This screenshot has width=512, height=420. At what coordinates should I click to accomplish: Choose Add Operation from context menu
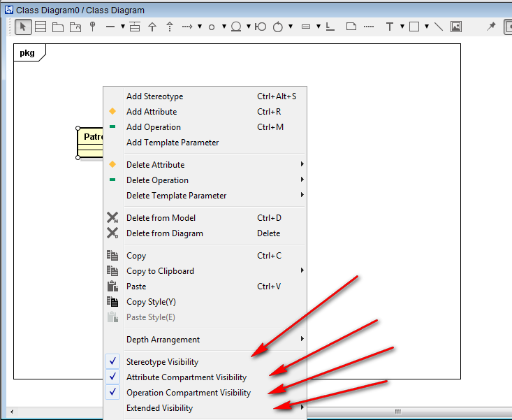point(153,127)
